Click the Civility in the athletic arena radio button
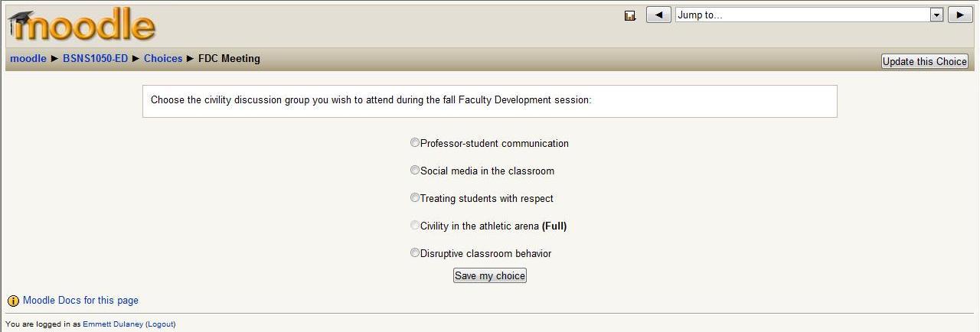The image size is (980, 332). [415, 226]
